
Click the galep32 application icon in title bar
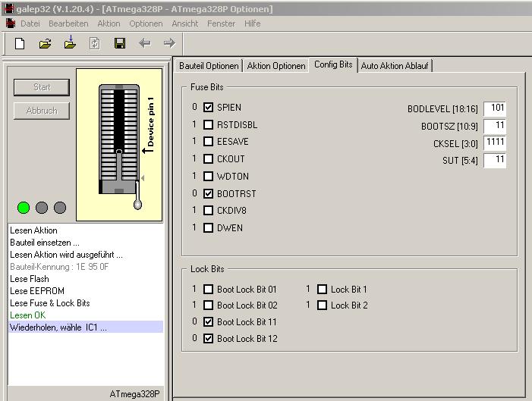9,8
